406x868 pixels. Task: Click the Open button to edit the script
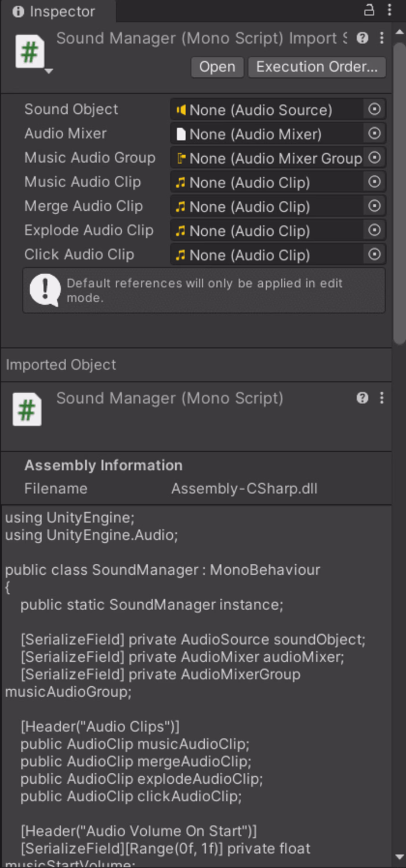[217, 67]
